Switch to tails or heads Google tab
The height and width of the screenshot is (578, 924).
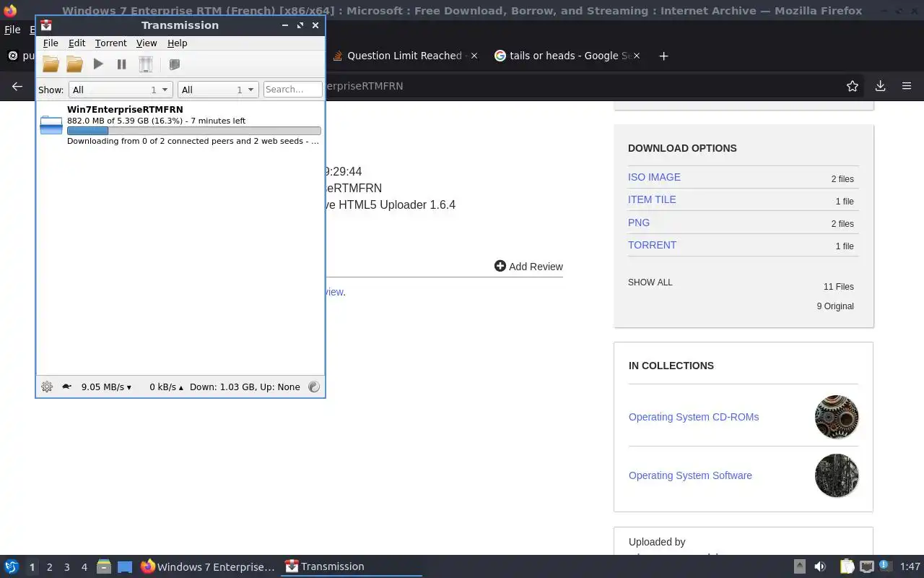coord(562,56)
